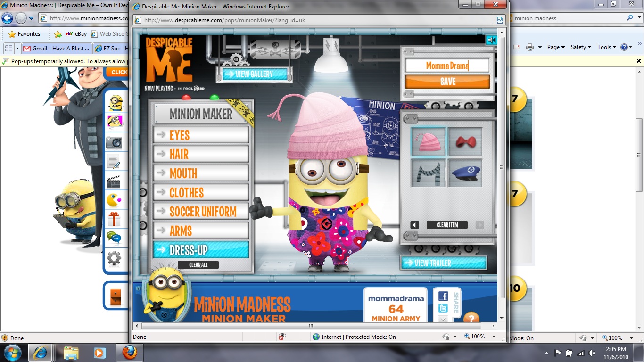Select the DRESS-UP category

point(201,250)
